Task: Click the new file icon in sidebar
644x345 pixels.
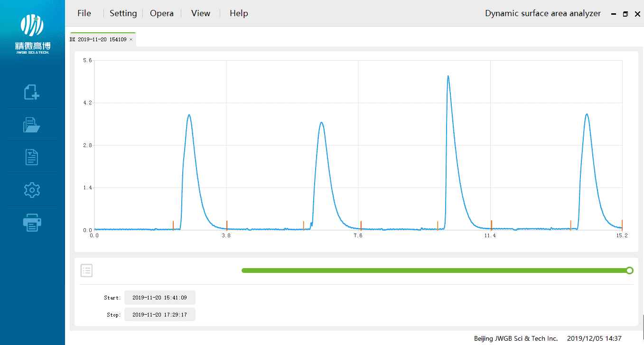Action: 32,92
